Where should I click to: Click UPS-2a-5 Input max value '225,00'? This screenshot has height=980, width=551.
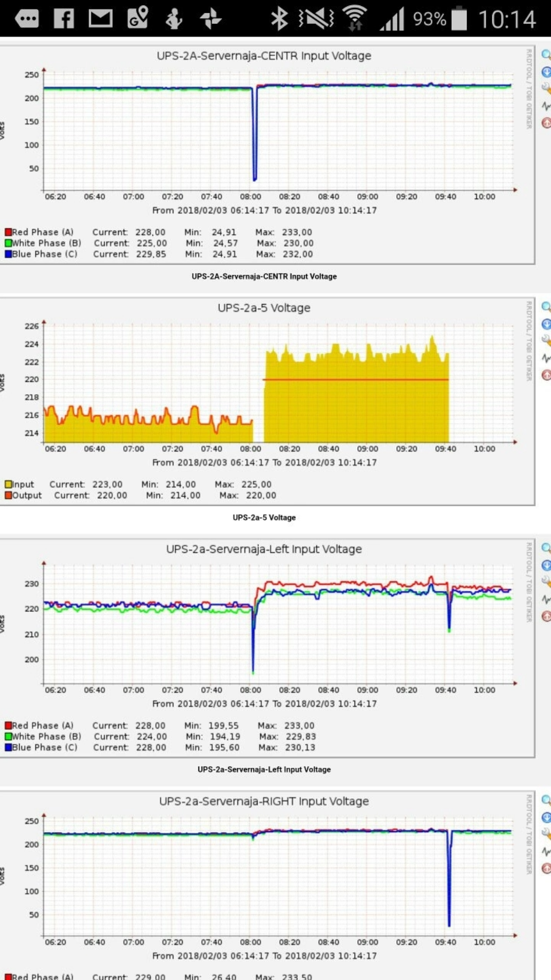point(256,484)
